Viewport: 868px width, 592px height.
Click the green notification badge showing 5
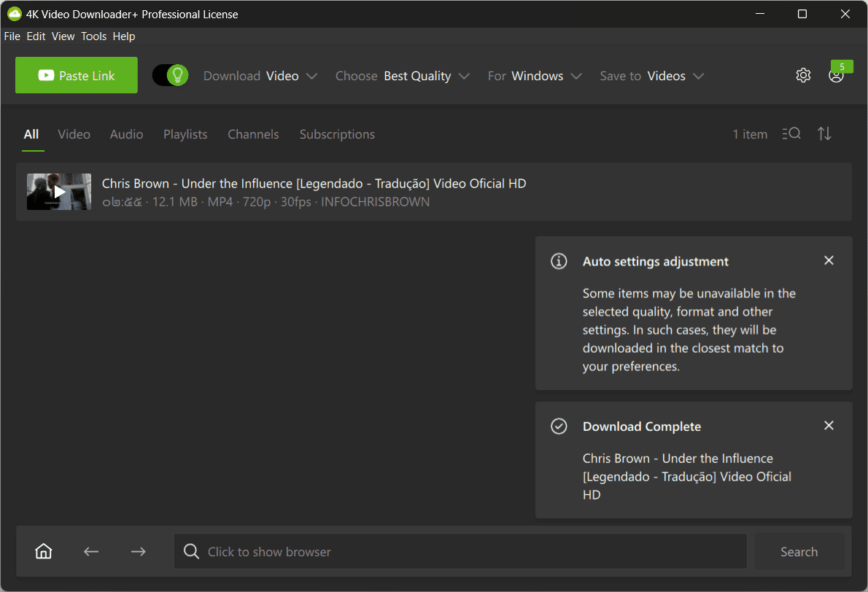[x=842, y=66]
